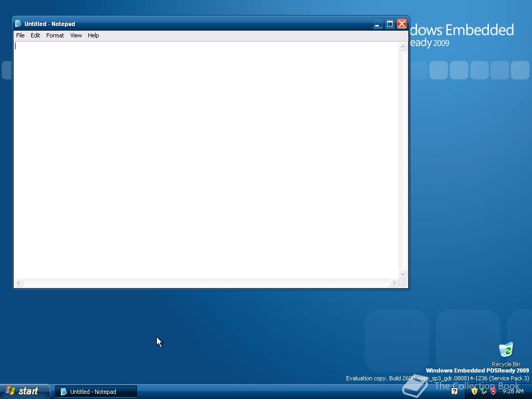Open the Help menu
The width and height of the screenshot is (532, 399).
click(94, 35)
